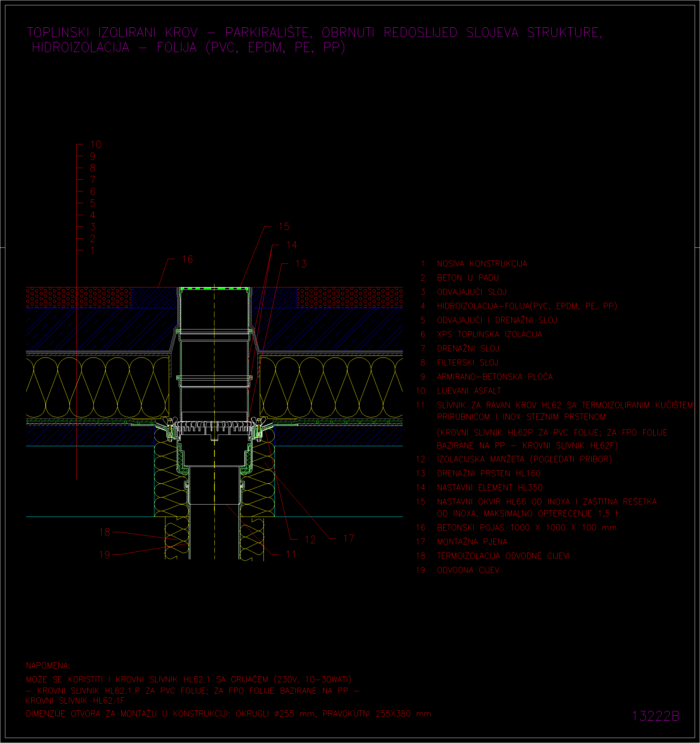Click the line "OD INOXA, MAKSIMALNO OPTEREĆENJE 1,5 t"

click(x=527, y=514)
